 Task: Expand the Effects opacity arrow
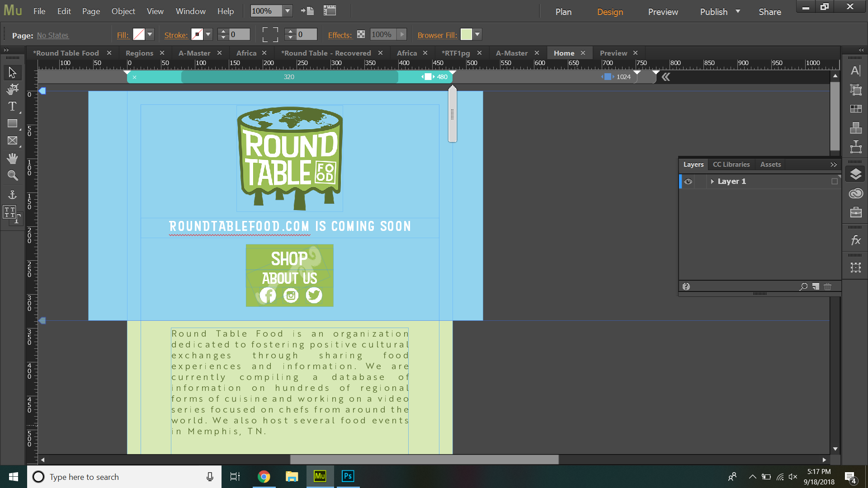tap(402, 34)
